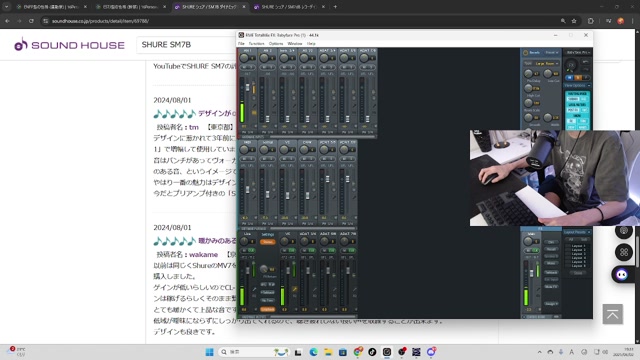Click the Reverb Width knob
Viewport: 640px width, 360px height.
click(x=548, y=118)
